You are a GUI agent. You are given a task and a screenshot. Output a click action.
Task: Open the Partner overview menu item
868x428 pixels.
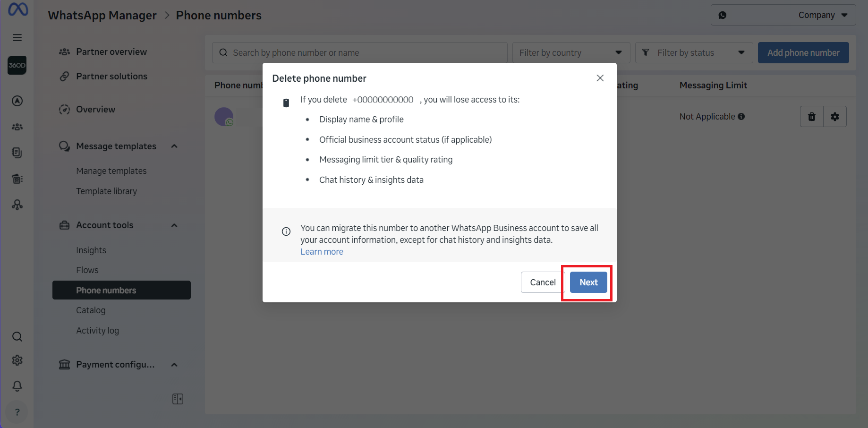click(111, 51)
